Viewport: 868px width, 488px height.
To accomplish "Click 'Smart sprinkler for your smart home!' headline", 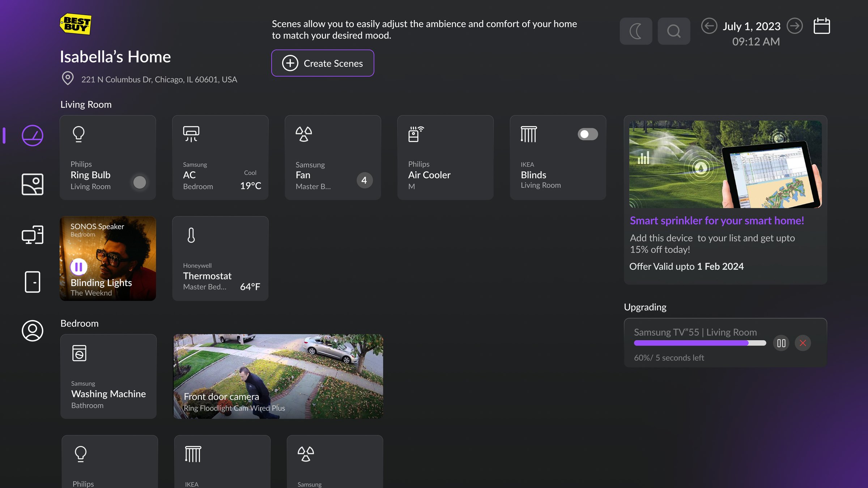I will (717, 221).
